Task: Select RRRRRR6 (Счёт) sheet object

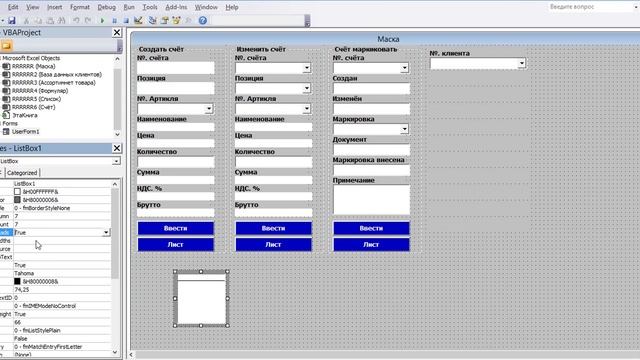Action: [33, 107]
